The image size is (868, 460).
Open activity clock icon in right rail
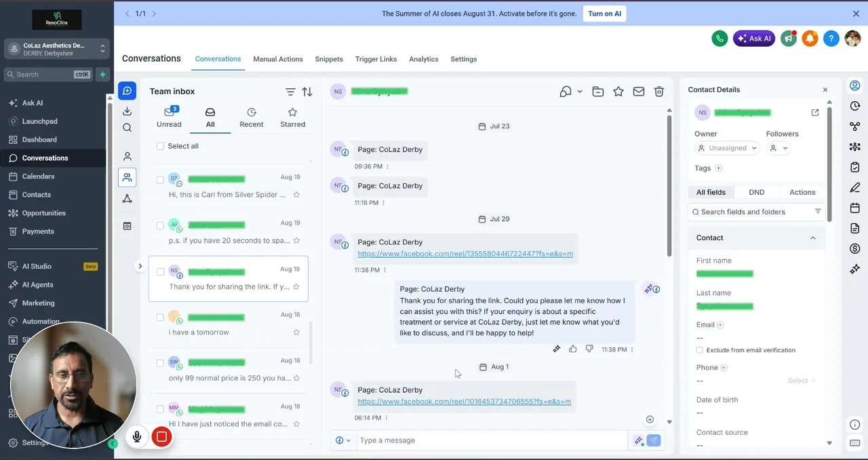pyautogui.click(x=855, y=107)
